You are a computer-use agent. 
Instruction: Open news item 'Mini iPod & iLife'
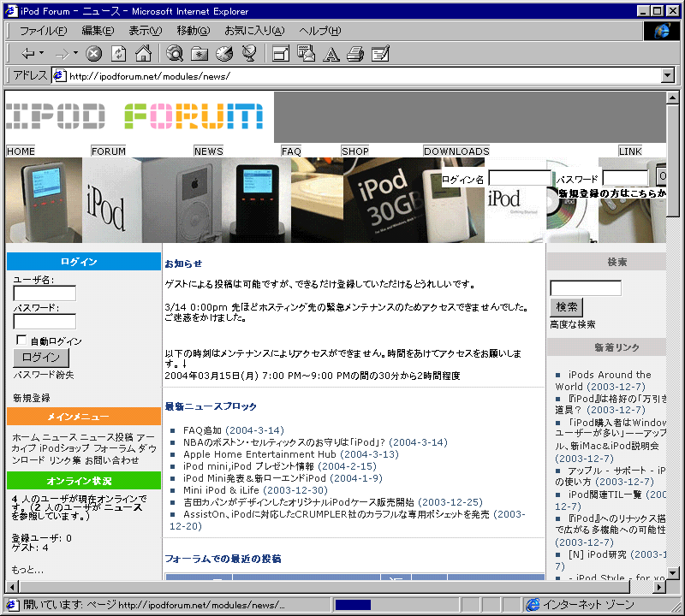221,490
